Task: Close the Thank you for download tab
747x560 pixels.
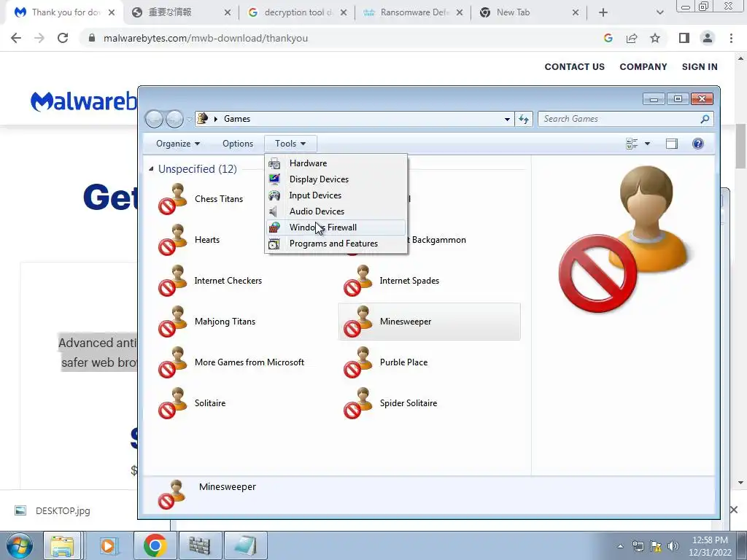Action: pos(112,12)
